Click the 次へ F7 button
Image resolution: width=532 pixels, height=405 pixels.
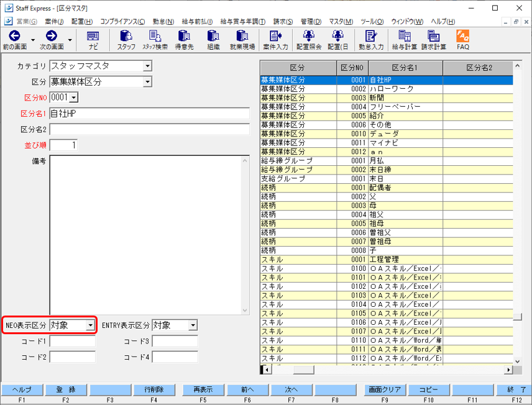(x=291, y=389)
